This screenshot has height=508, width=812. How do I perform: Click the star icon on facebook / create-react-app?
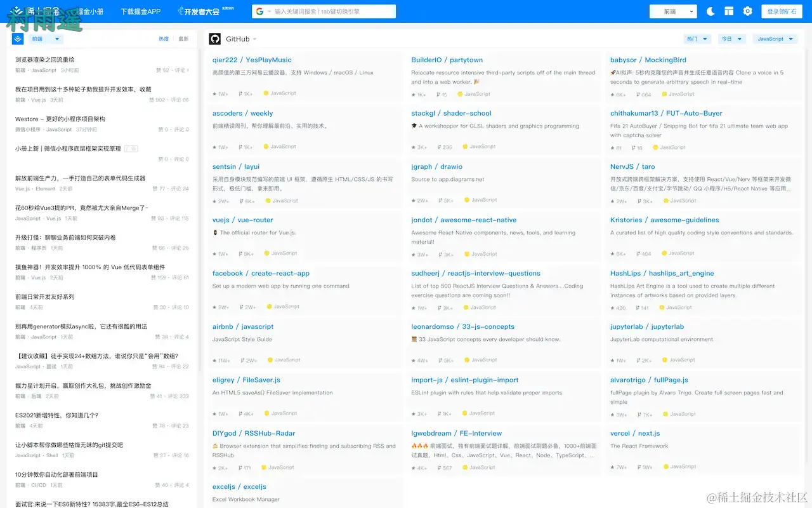pyautogui.click(x=215, y=307)
